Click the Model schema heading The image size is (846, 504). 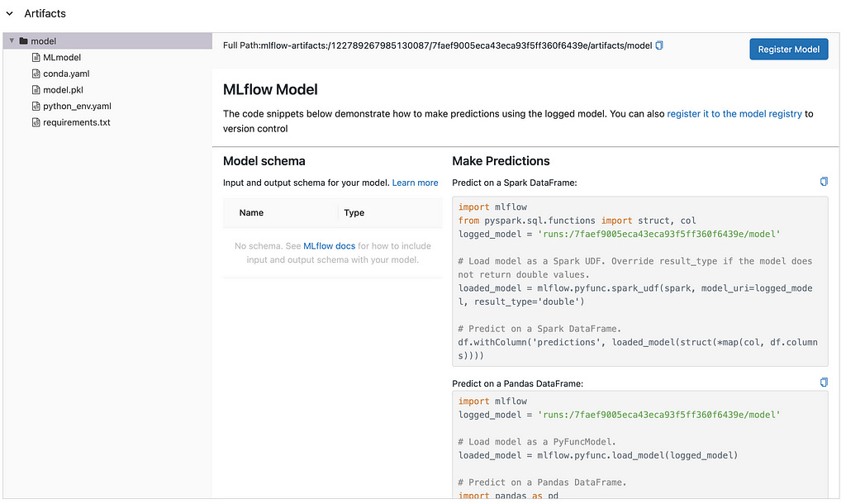[x=264, y=161]
